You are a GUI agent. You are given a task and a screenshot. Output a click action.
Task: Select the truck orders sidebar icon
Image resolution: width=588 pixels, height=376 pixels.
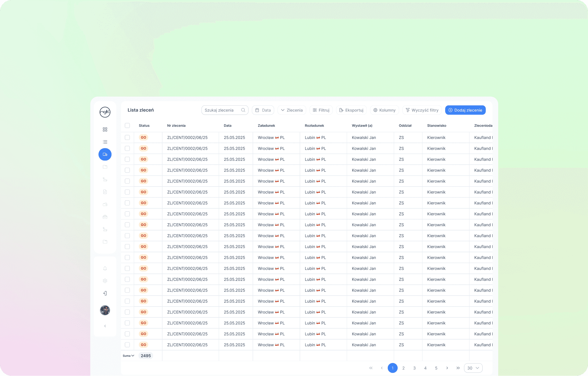coord(105,154)
